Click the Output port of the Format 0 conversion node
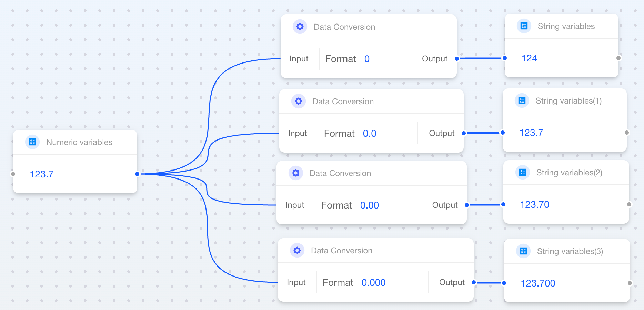This screenshot has width=644, height=310. [457, 59]
